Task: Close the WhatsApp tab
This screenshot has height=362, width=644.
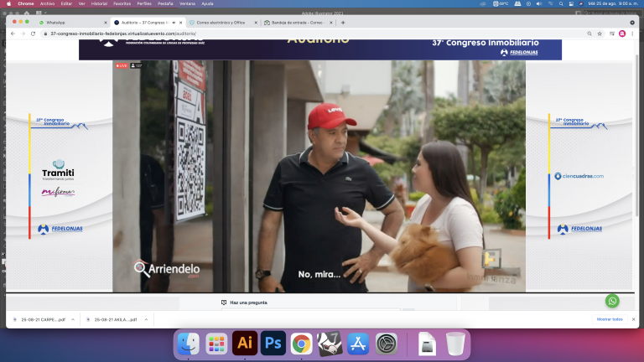Action: pos(106,23)
